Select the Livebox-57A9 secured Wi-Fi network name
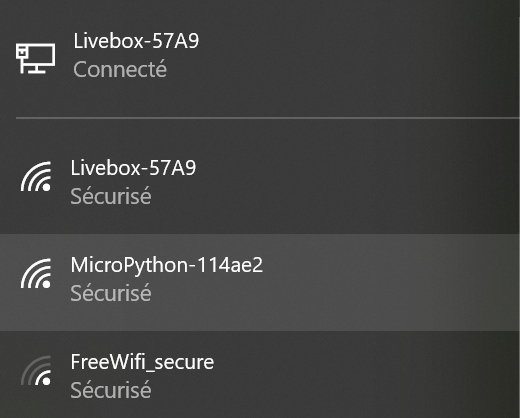Viewport: 520px width, 418px height. point(133,168)
